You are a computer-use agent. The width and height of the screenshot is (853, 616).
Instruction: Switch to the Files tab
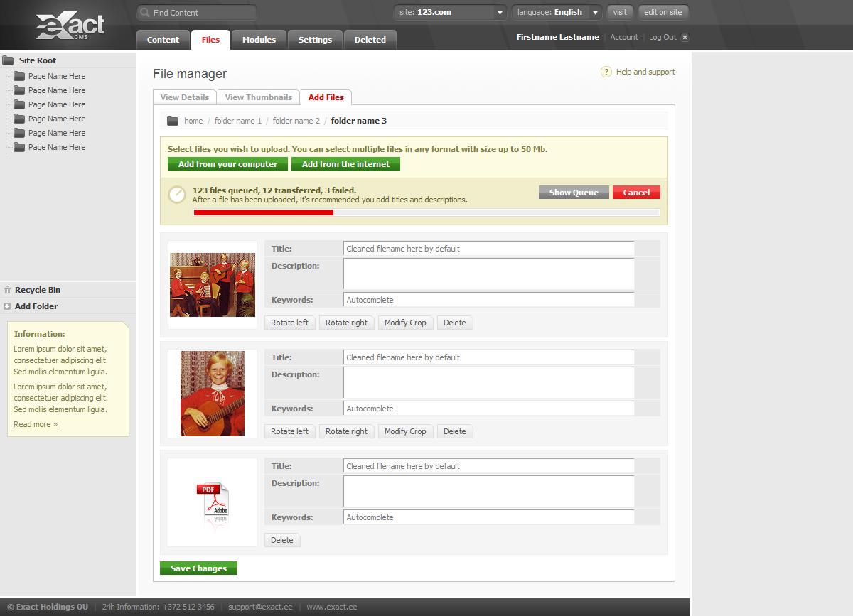click(210, 40)
